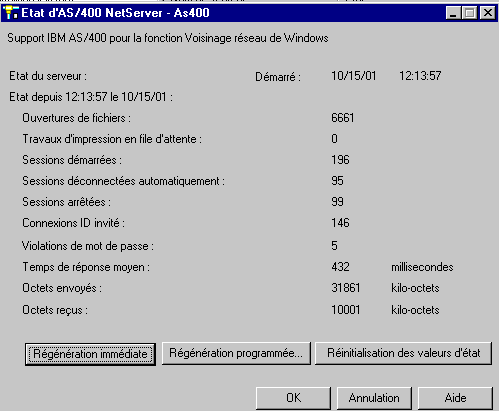The image size is (499, 411).
Task: Click the Support IBM AS/400 description text
Action: pyautogui.click(x=168, y=38)
